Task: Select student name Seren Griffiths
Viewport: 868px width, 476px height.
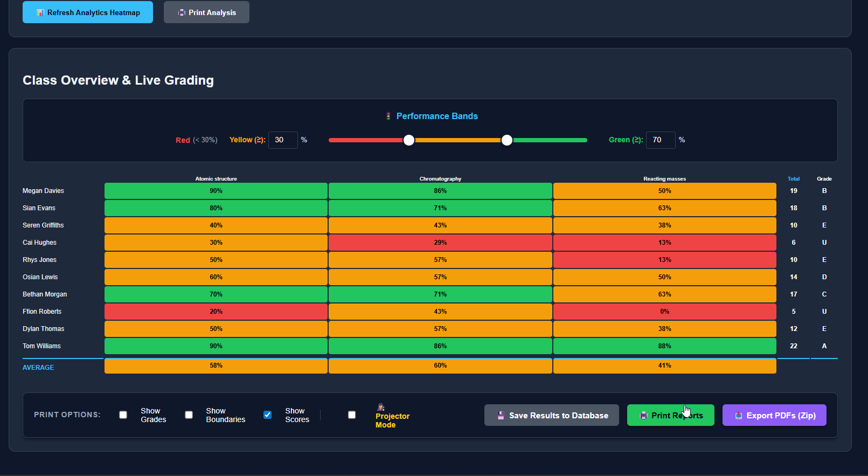Action: click(x=43, y=225)
